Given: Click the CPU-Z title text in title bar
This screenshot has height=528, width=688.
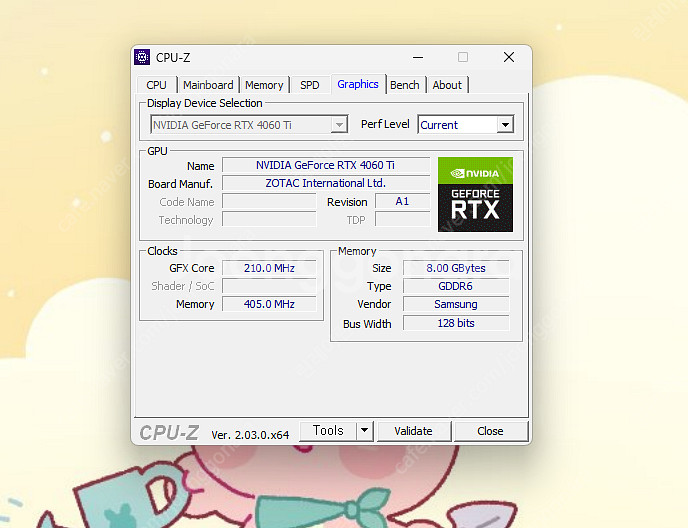Looking at the screenshot, I should coord(173,57).
